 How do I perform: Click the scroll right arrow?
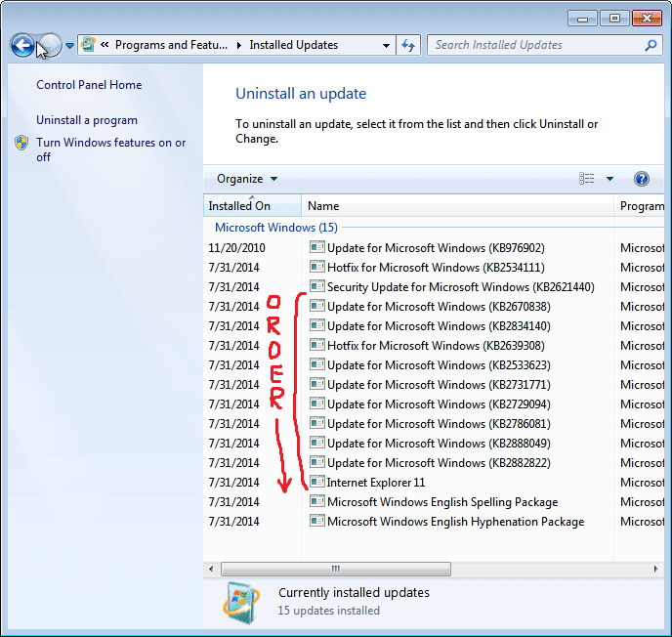click(x=655, y=569)
